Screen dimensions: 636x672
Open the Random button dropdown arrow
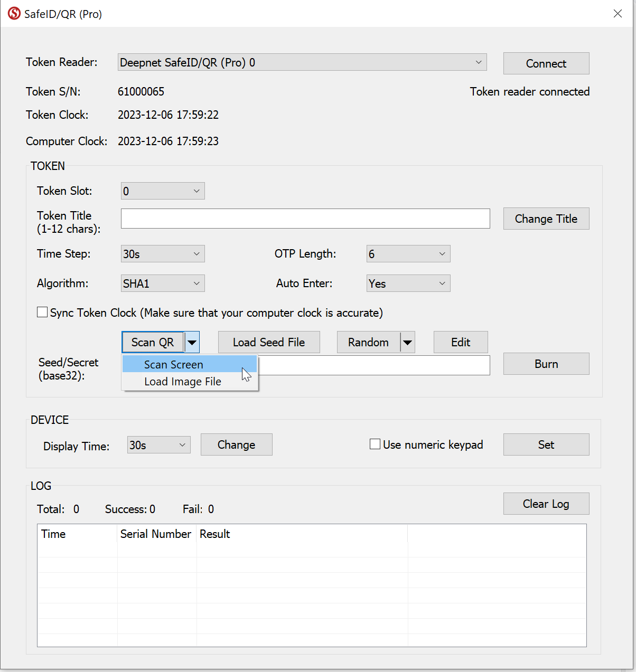[x=407, y=343]
